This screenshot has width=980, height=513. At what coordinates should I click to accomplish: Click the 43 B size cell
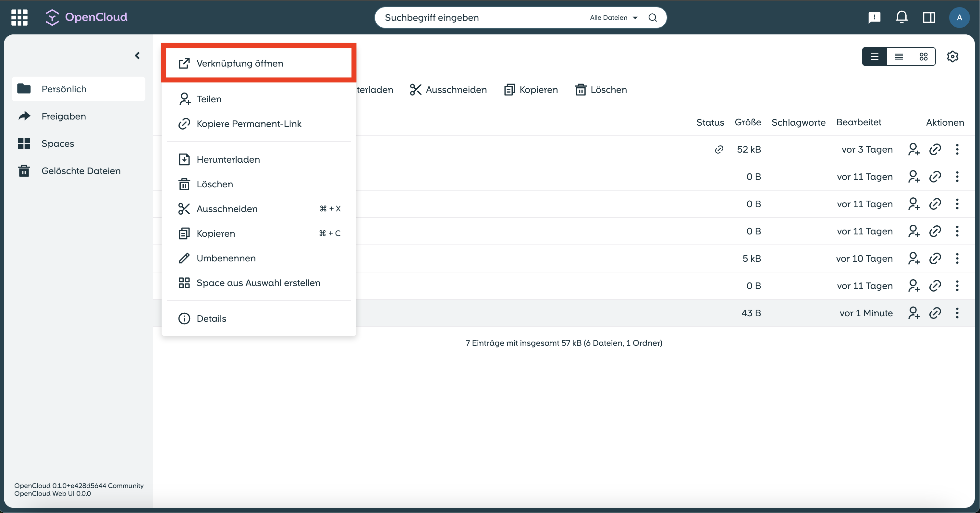(751, 313)
